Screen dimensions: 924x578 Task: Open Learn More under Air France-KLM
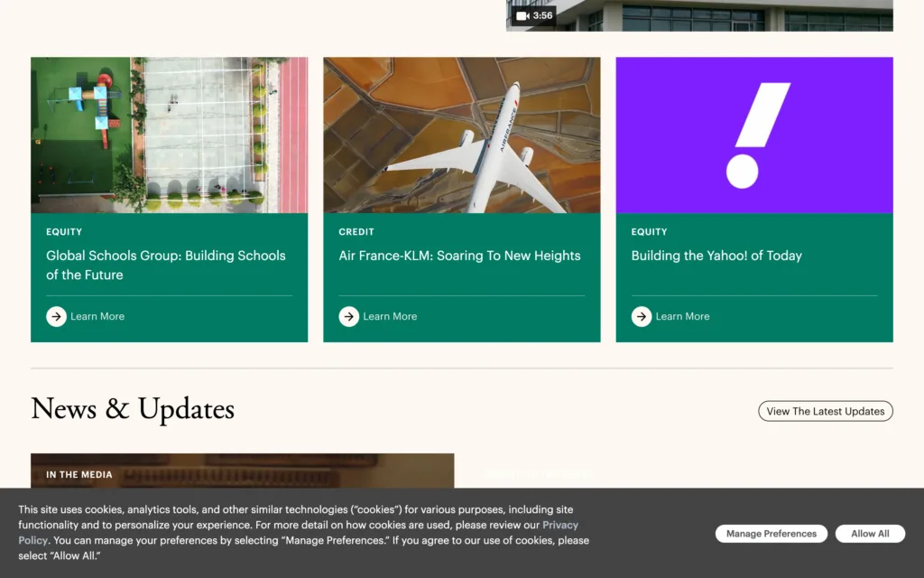pos(390,317)
